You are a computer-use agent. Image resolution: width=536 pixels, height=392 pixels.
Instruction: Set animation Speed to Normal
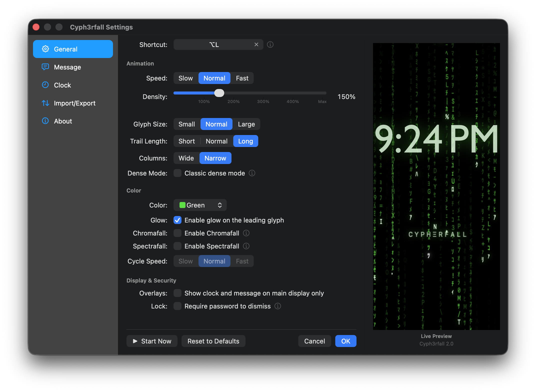pos(214,78)
